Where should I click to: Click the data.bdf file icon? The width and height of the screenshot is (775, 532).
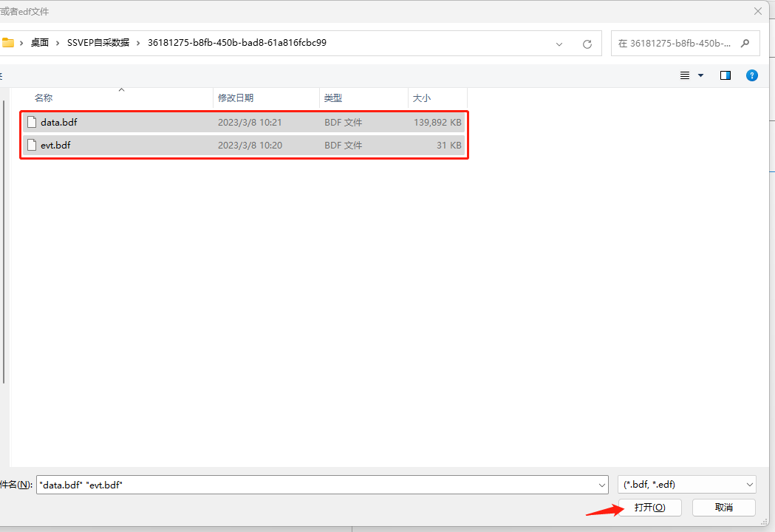(x=31, y=121)
